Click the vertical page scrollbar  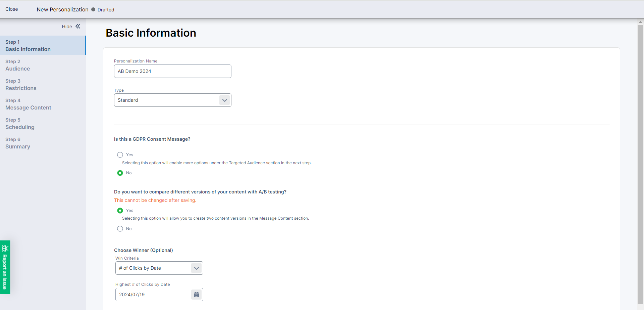(x=640, y=164)
